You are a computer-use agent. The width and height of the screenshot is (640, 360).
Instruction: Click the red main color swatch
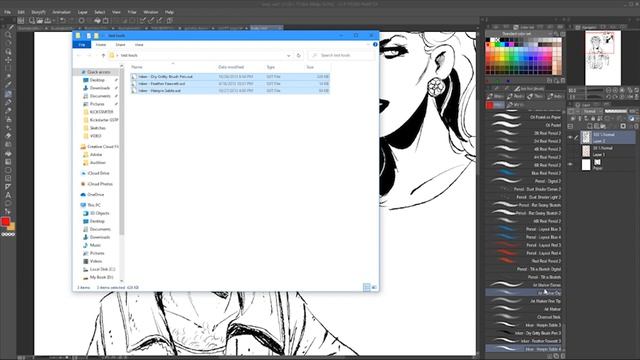pyautogui.click(x=5, y=221)
